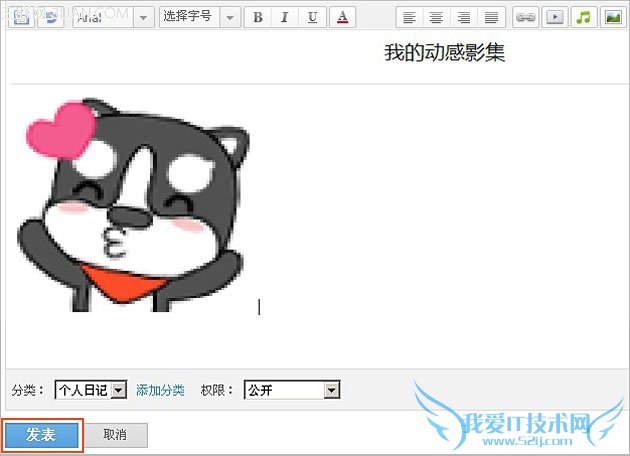Toggle bold formatting

(x=258, y=17)
